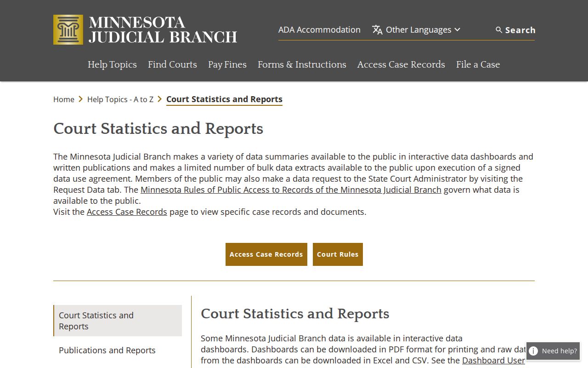Open Help Topics - A to Z breadcrumb
The height and width of the screenshot is (368, 588).
click(120, 99)
